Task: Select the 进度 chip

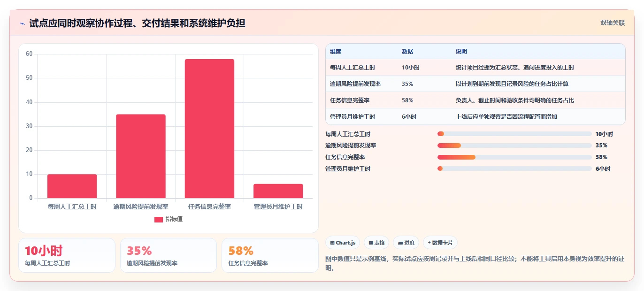Action: (406, 243)
